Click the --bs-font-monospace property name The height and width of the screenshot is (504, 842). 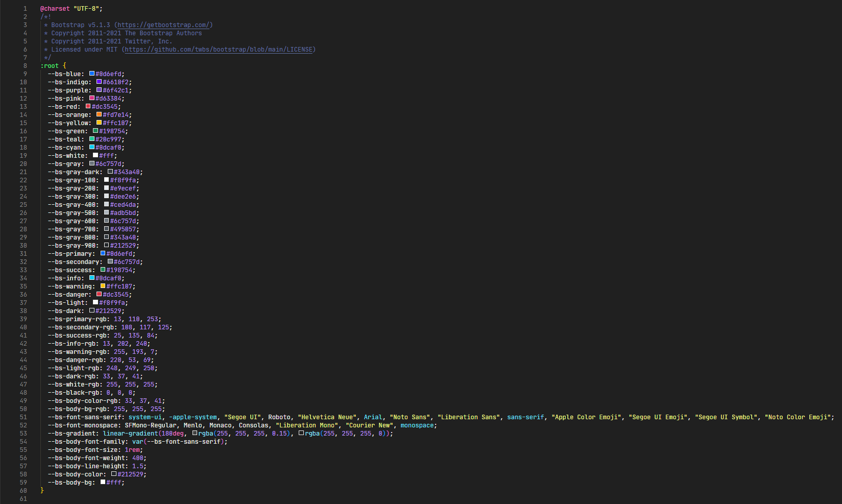pyautogui.click(x=83, y=425)
